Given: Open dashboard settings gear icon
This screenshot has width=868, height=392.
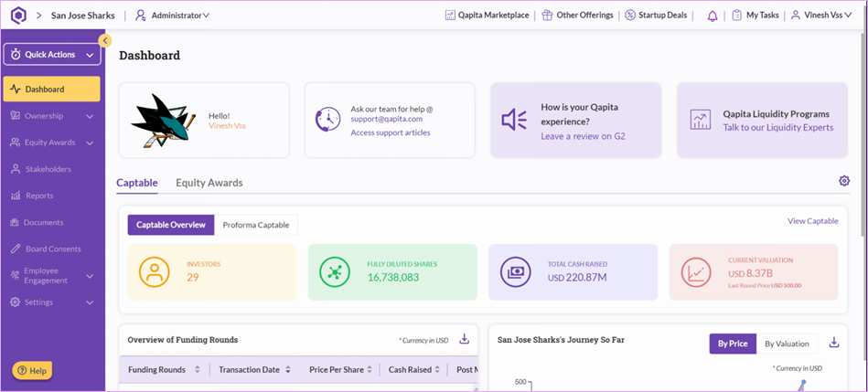Looking at the screenshot, I should pos(843,181).
